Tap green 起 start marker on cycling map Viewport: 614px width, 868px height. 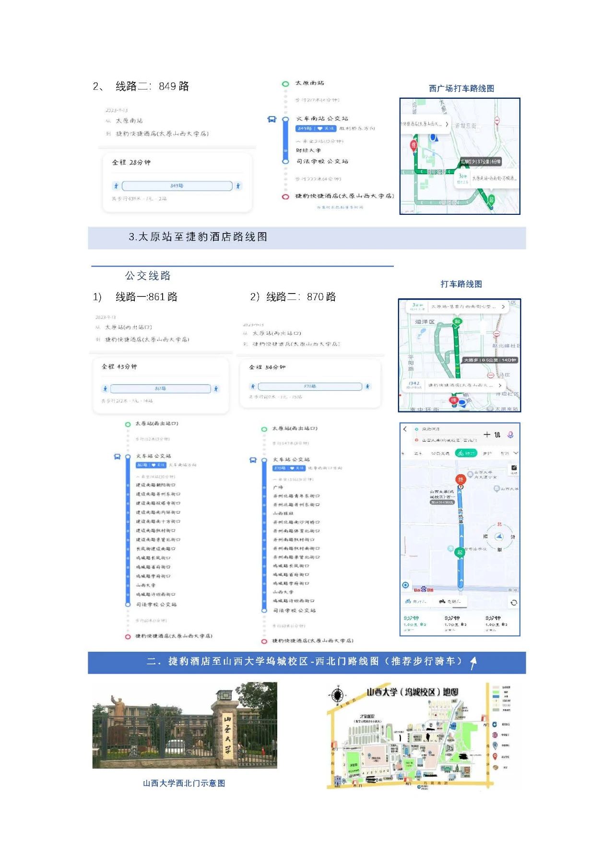pyautogui.click(x=460, y=552)
